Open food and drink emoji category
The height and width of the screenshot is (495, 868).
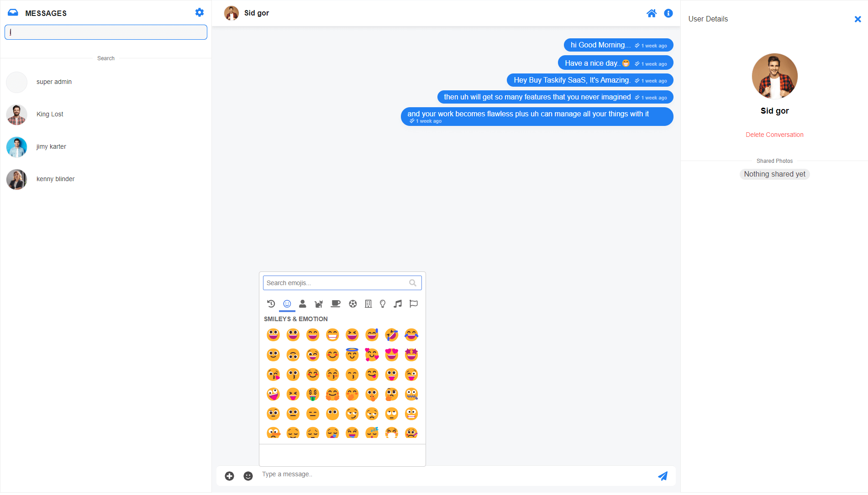[336, 304]
